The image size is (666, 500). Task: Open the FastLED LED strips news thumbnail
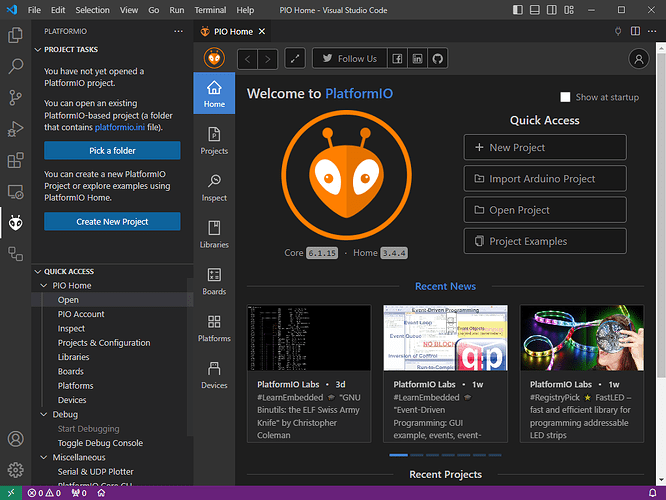click(x=582, y=338)
